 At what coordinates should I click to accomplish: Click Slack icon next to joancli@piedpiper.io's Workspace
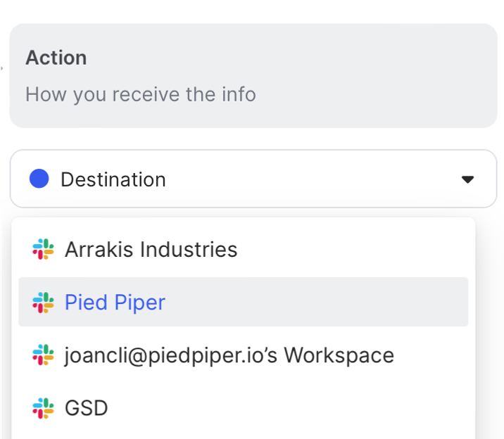coord(43,355)
